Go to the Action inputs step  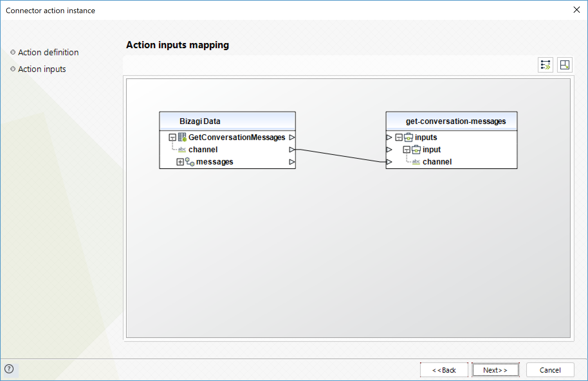pyautogui.click(x=42, y=69)
